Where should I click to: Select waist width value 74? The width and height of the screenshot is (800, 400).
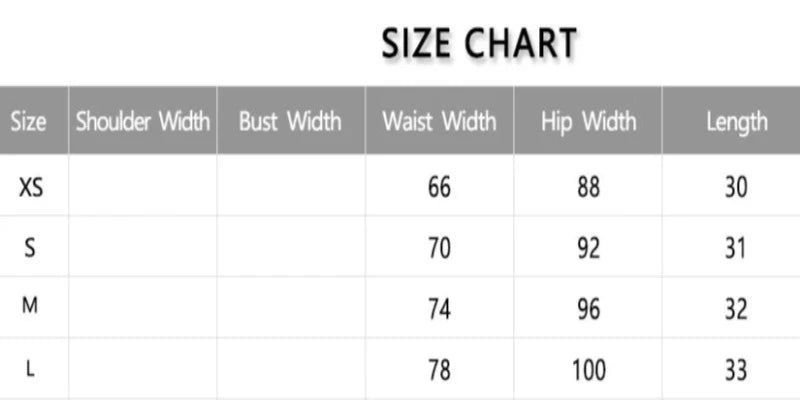click(x=440, y=309)
